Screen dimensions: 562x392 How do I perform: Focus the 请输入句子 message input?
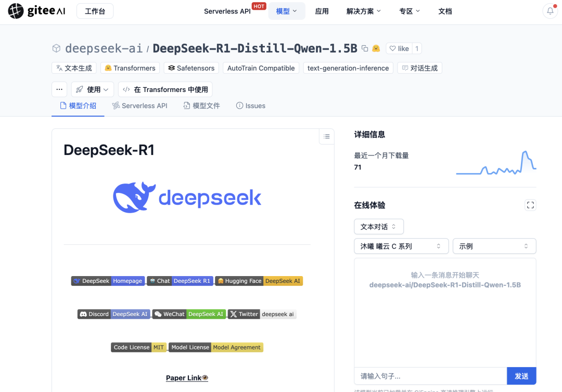pyautogui.click(x=430, y=376)
